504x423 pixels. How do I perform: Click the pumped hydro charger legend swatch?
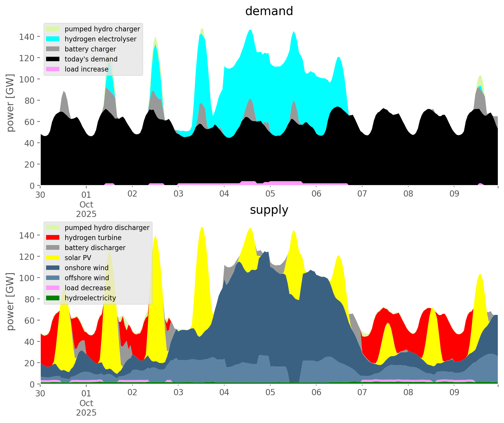pyautogui.click(x=53, y=29)
